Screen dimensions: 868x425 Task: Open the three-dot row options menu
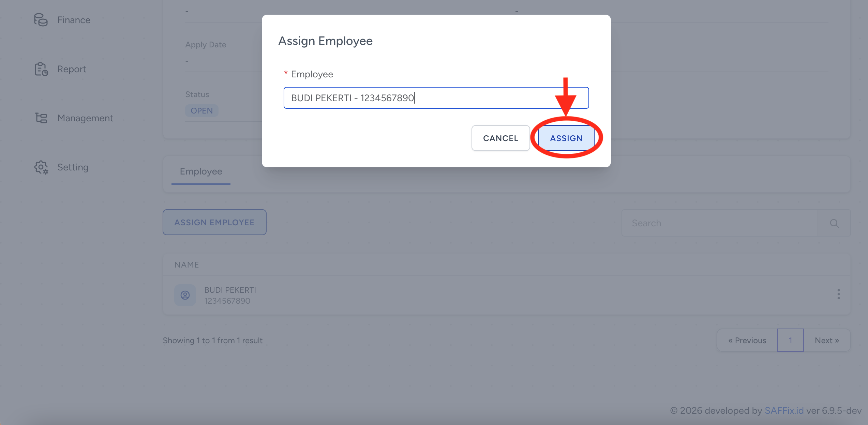click(838, 294)
